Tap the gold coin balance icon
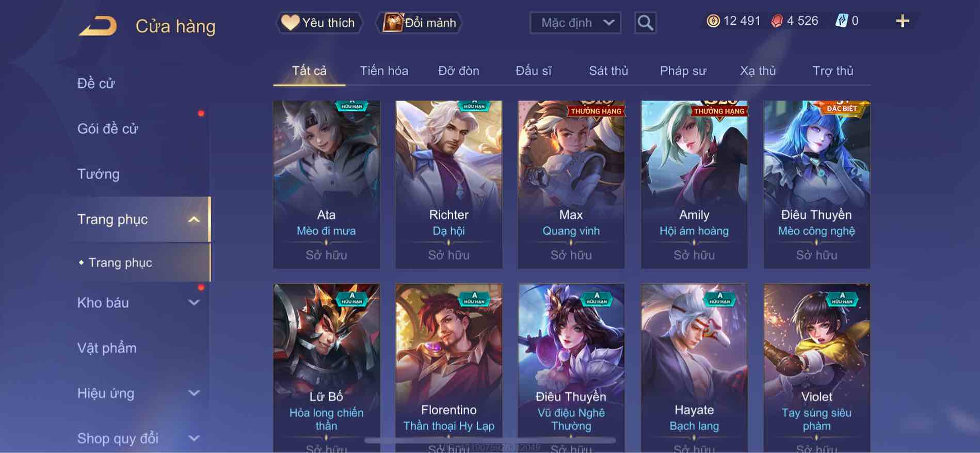 (713, 21)
